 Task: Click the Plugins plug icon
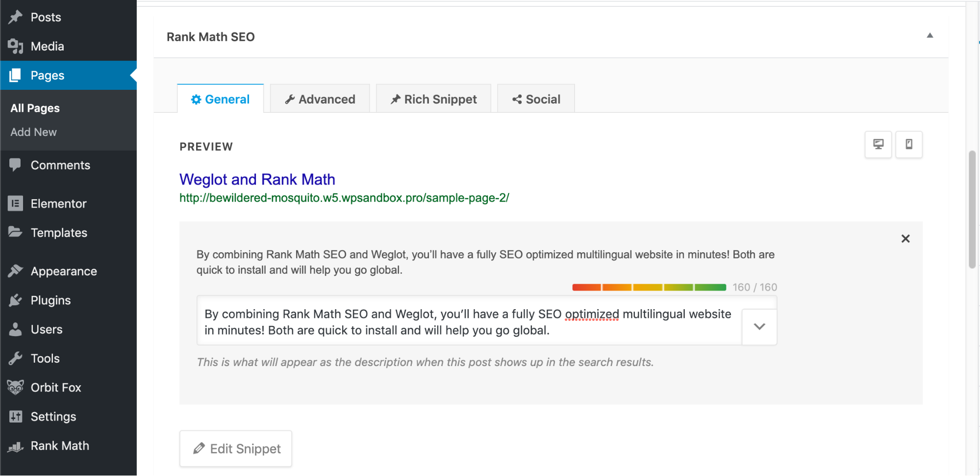15,300
